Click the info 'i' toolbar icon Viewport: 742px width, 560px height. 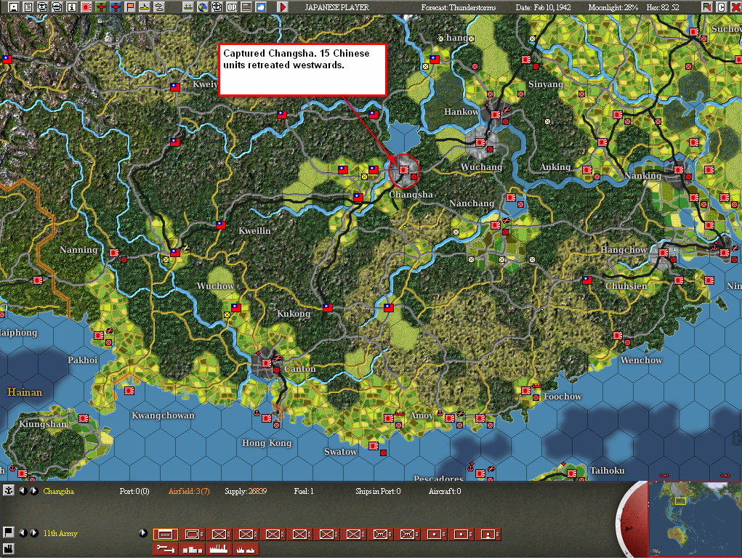pos(71,7)
